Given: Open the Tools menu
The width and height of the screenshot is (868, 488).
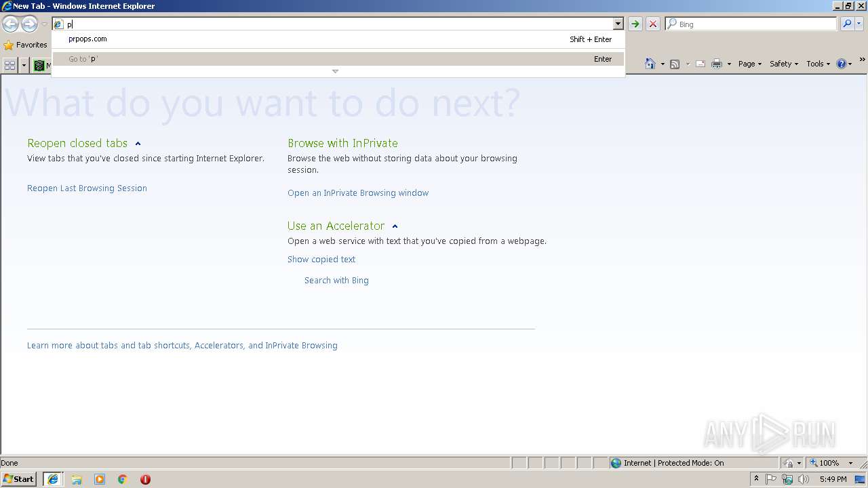Looking at the screenshot, I should 818,64.
